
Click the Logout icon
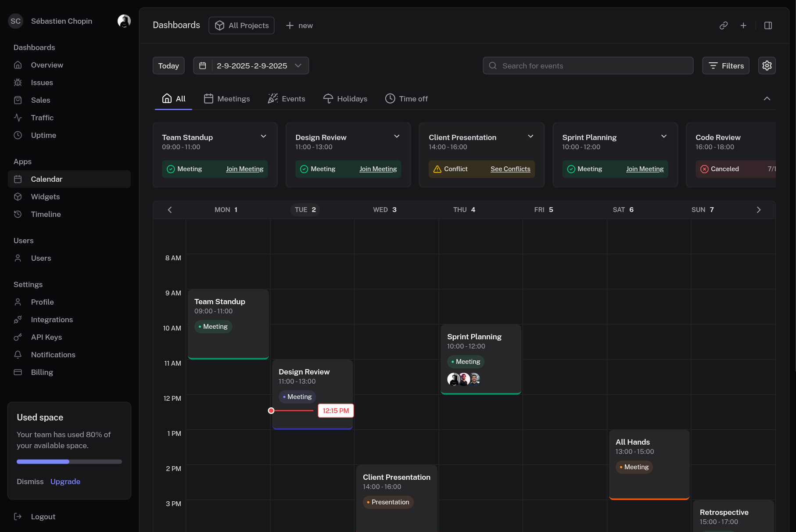tap(18, 517)
